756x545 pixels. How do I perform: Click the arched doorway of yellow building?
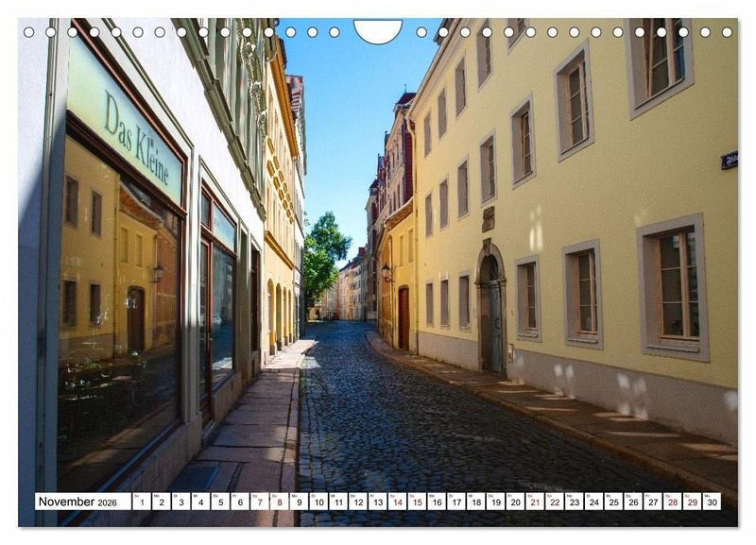[x=490, y=316]
